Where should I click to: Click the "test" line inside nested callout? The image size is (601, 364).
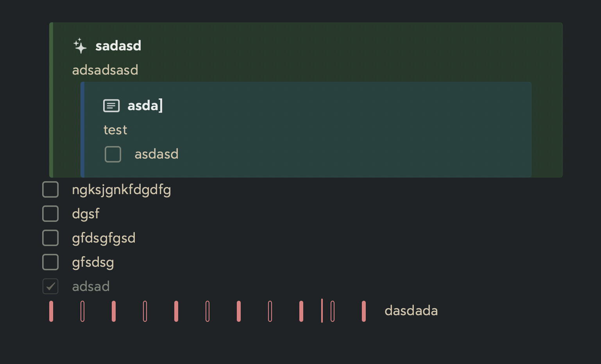[x=115, y=130]
